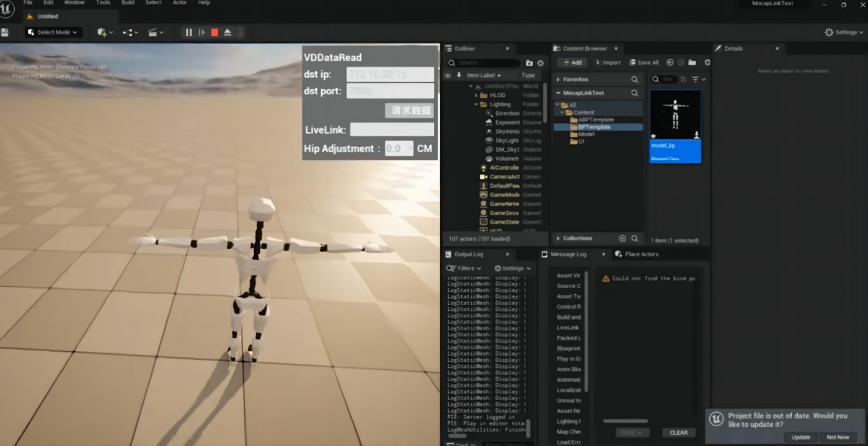The height and width of the screenshot is (446, 868).
Task: Sort Outliner by Item Label column
Action: (x=482, y=76)
